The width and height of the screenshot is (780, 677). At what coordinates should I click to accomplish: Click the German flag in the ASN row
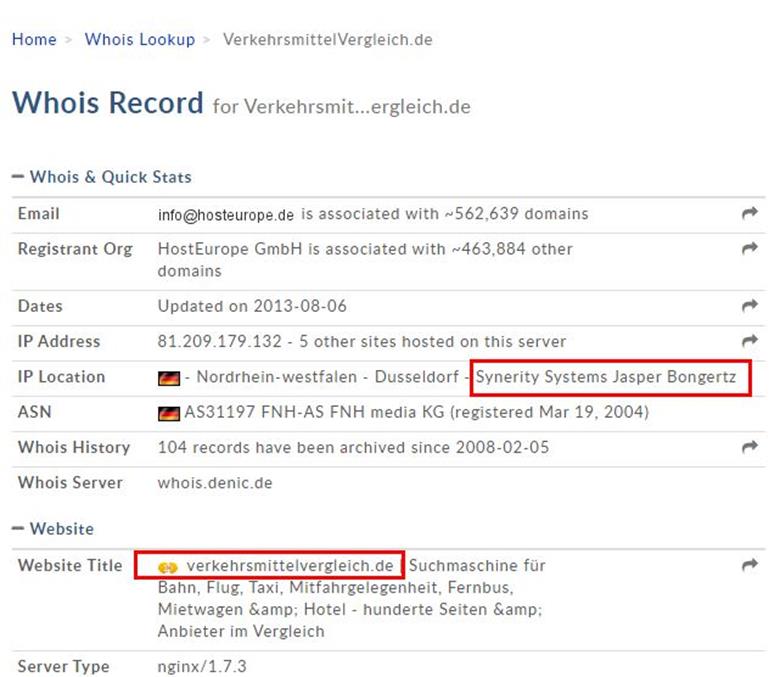click(168, 413)
